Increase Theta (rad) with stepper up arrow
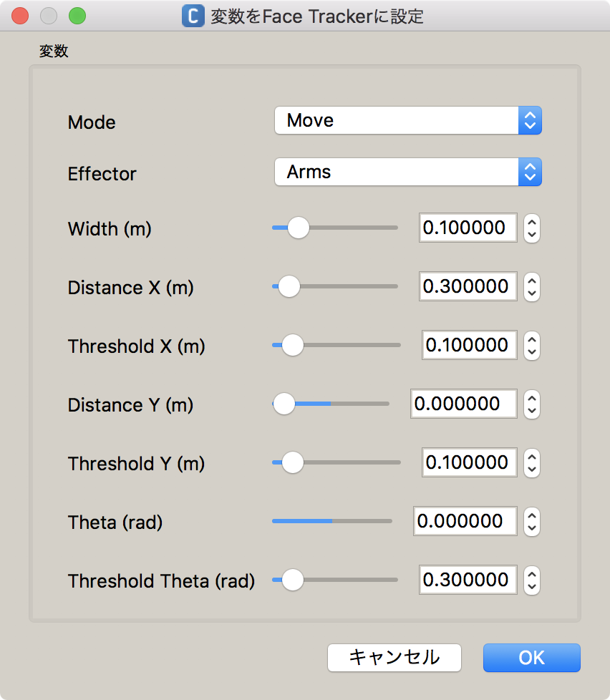 click(x=532, y=515)
